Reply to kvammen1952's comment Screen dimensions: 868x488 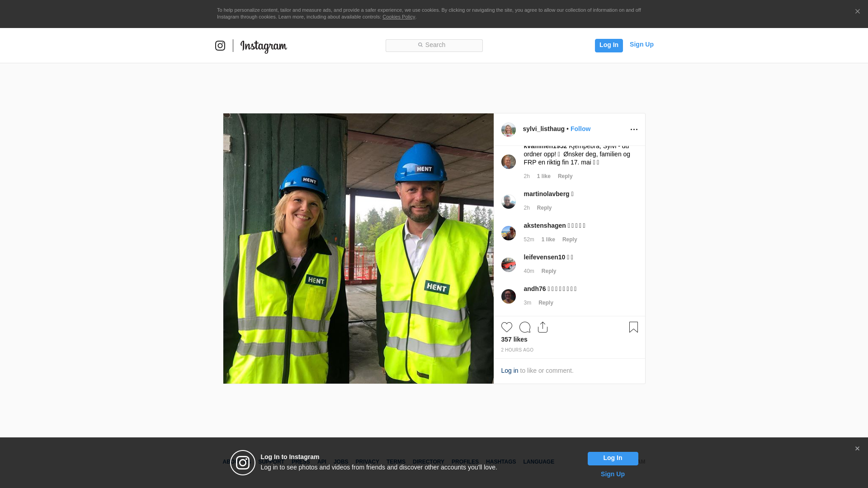(x=565, y=176)
